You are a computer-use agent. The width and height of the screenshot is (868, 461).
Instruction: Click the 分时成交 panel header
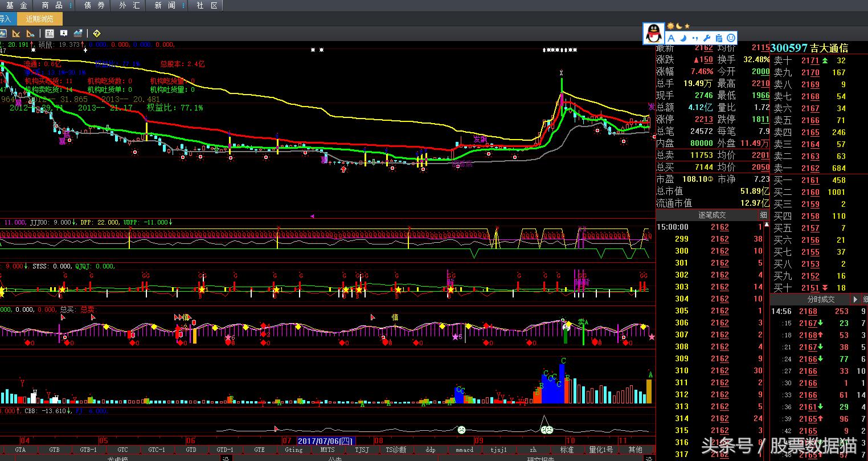coord(821,299)
